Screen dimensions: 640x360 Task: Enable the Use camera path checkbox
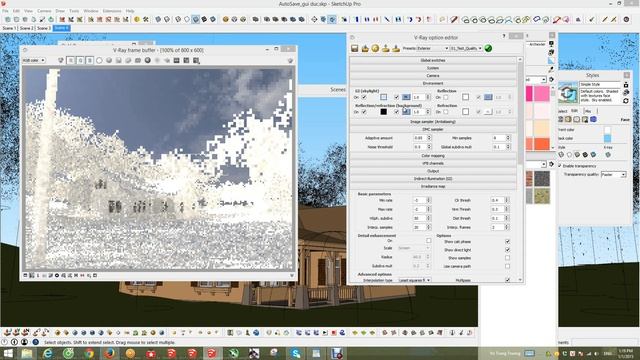pyautogui.click(x=507, y=266)
